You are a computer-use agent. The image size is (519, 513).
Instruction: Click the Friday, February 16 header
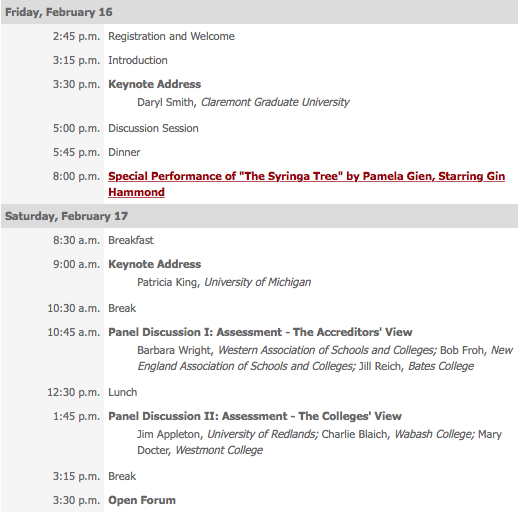tap(59, 12)
